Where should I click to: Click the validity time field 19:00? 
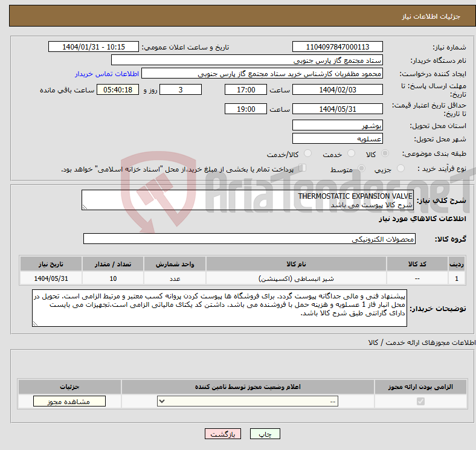(x=246, y=109)
